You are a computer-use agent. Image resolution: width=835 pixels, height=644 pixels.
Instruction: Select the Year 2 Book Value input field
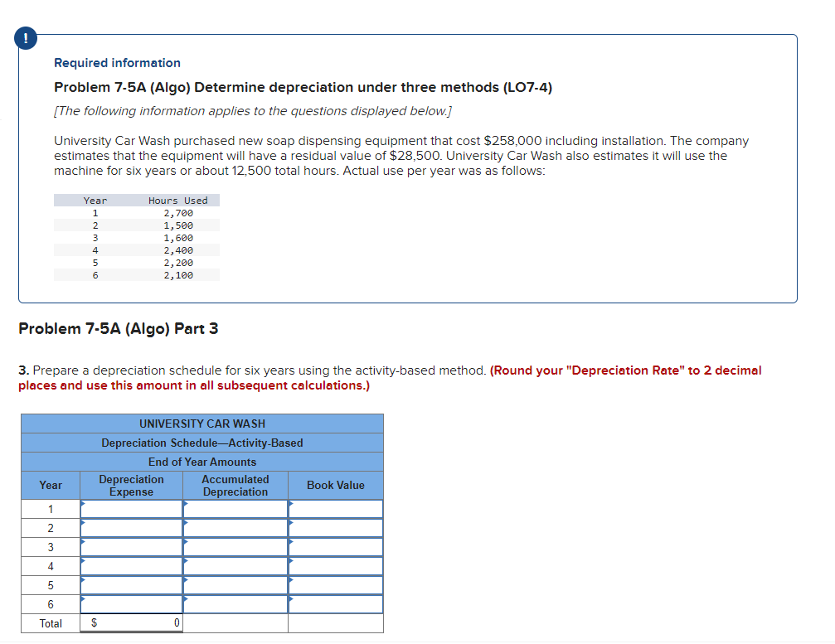(x=336, y=527)
